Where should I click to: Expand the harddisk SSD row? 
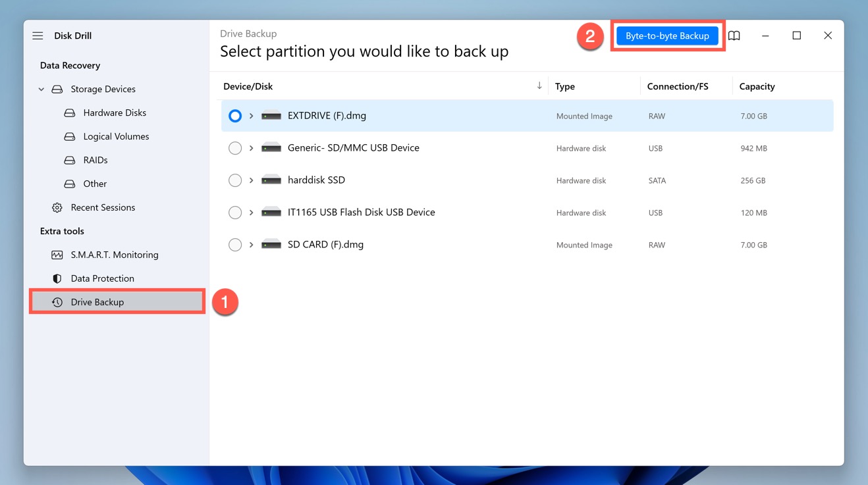251,180
